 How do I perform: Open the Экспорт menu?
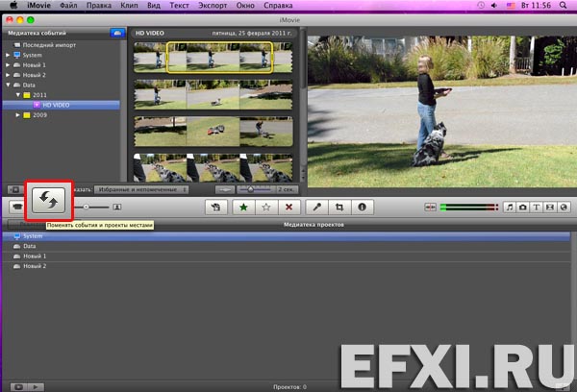click(213, 5)
